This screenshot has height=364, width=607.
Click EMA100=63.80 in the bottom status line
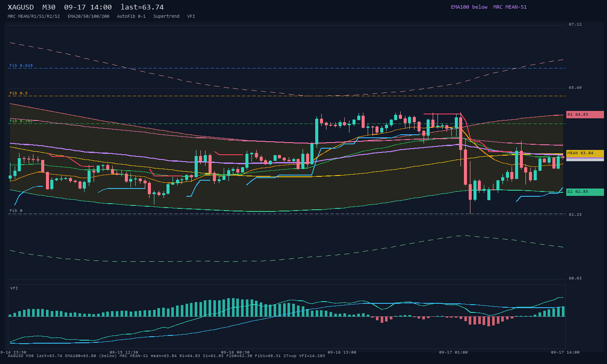coord(81,356)
